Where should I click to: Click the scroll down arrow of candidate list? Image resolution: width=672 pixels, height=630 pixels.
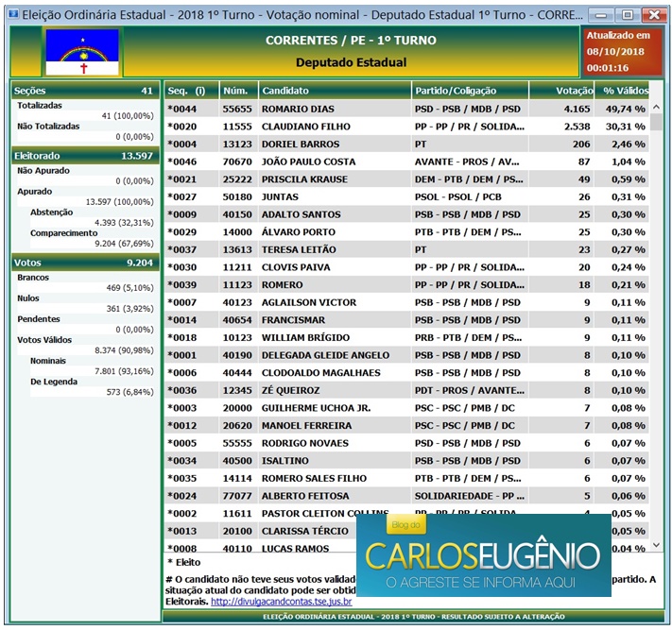coord(656,545)
